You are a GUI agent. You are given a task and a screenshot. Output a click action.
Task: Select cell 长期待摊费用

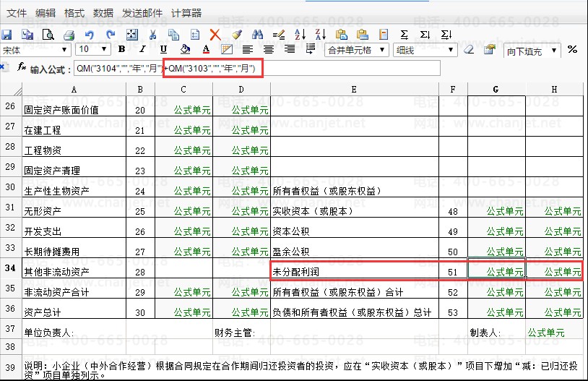74,248
